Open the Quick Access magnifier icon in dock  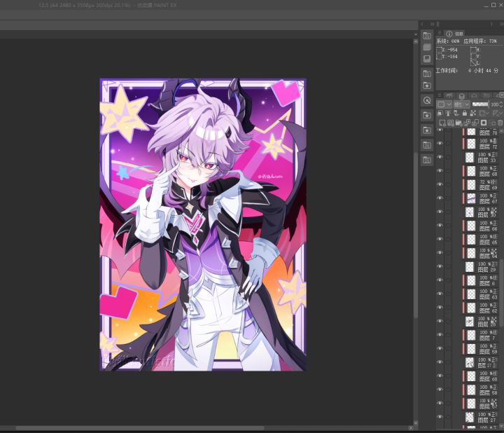(427, 100)
